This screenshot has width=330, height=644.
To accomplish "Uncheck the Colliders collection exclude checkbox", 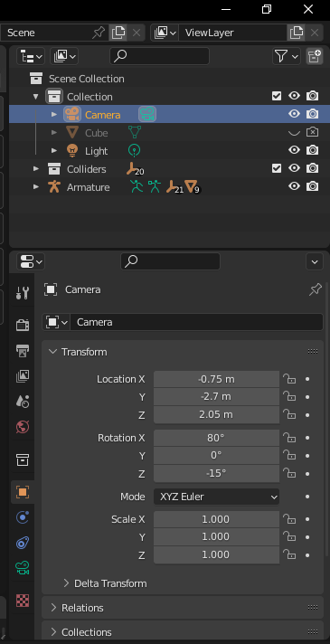I will 277,168.
